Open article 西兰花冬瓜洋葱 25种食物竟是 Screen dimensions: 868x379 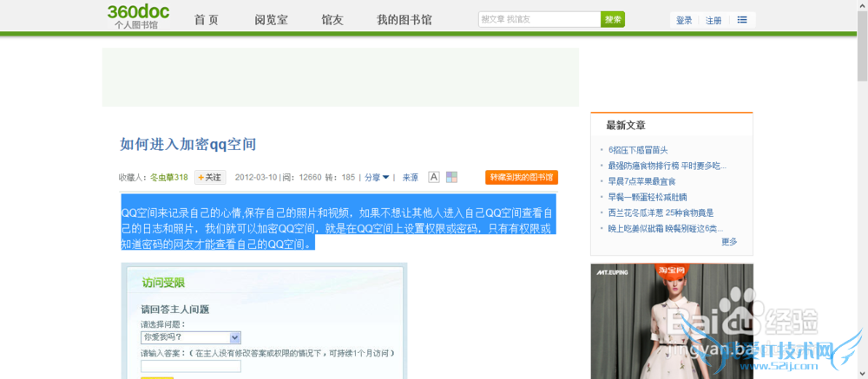click(x=661, y=212)
